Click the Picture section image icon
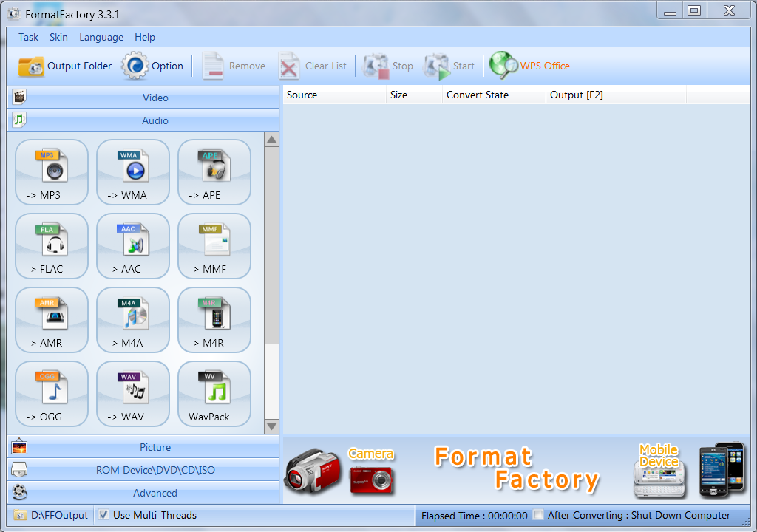This screenshot has height=532, width=757. (x=18, y=446)
